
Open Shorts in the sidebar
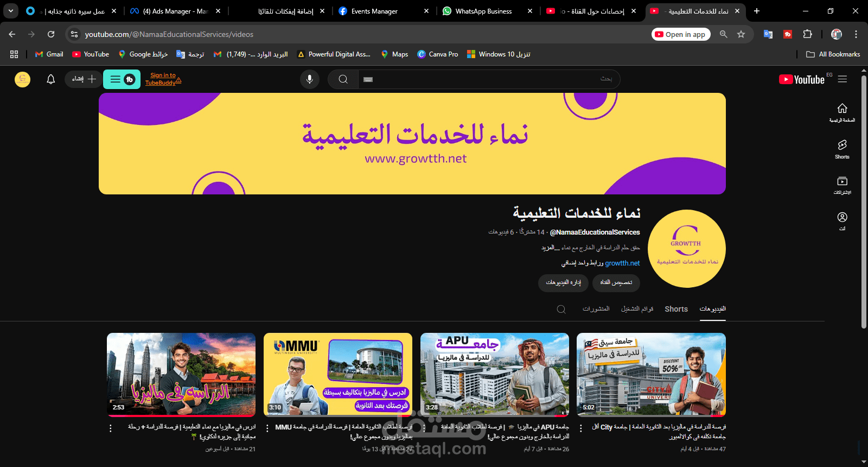(842, 149)
